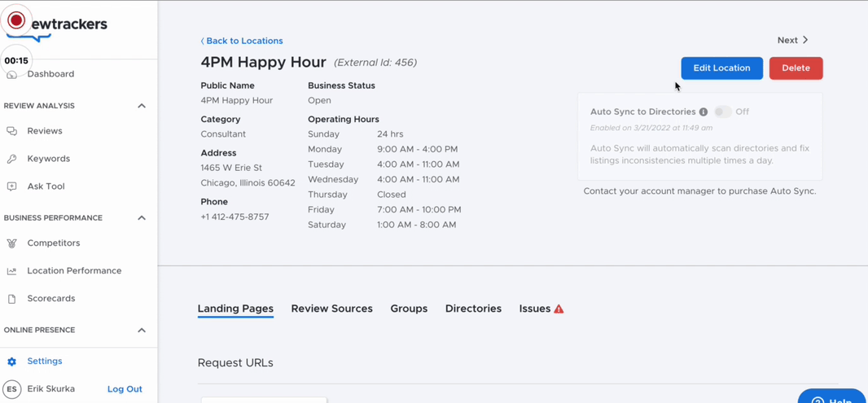This screenshot has width=868, height=403.
Task: Switch to the Review Sources tab
Action: click(x=331, y=309)
